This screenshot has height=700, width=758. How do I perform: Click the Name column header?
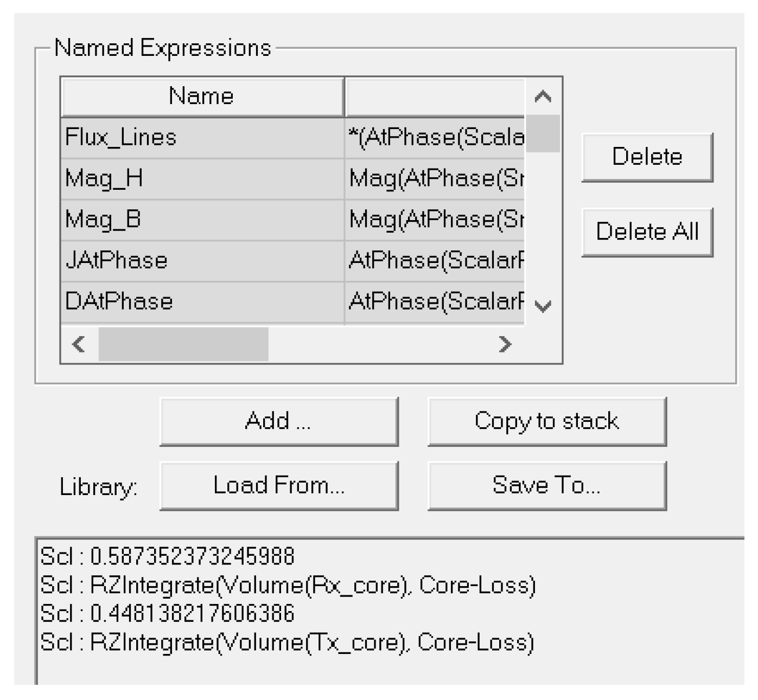click(x=202, y=97)
